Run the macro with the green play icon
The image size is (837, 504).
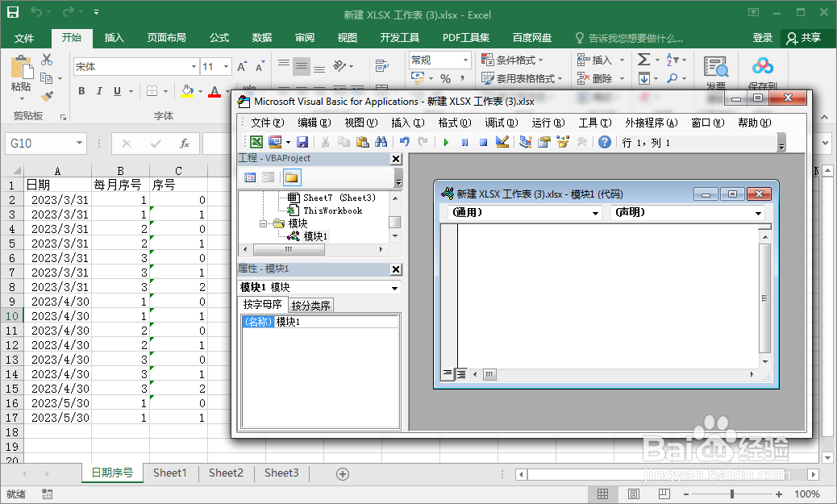coord(446,143)
